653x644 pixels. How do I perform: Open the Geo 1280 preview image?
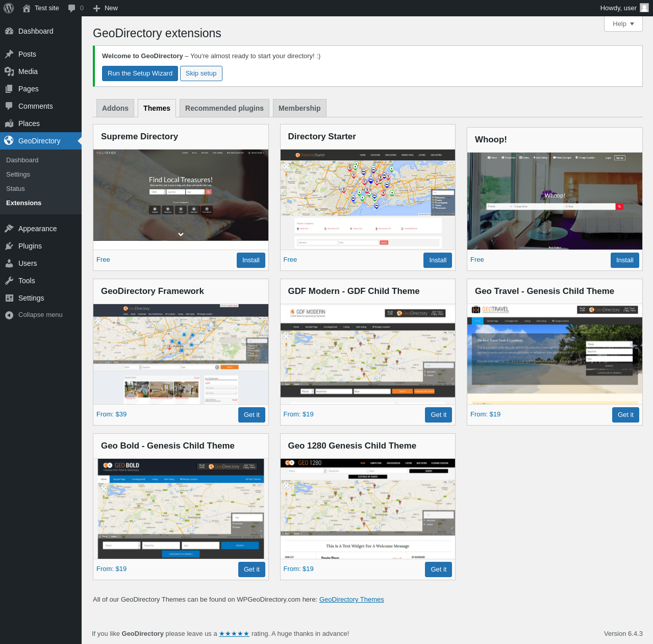click(x=368, y=509)
